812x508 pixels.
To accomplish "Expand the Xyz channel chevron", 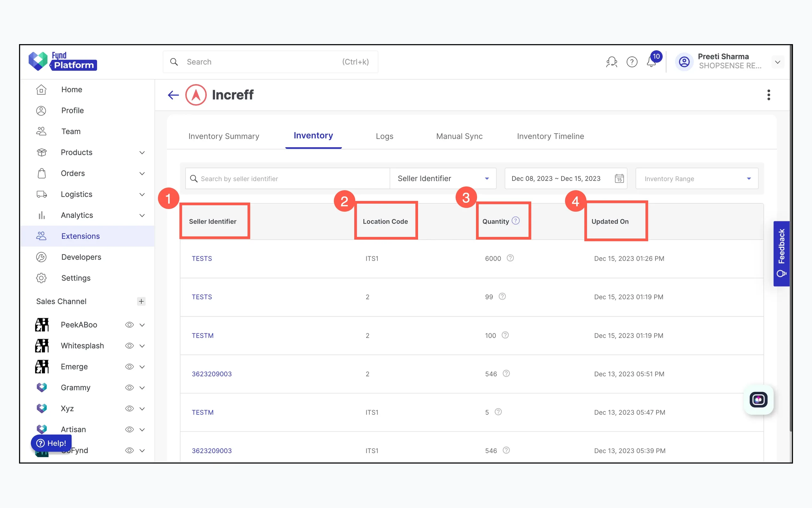I will [142, 409].
